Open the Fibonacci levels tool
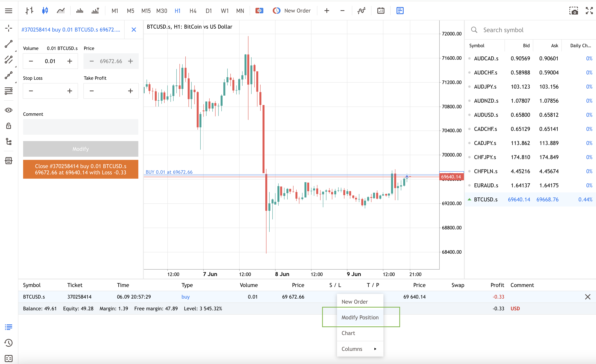The height and width of the screenshot is (364, 596). point(9,91)
